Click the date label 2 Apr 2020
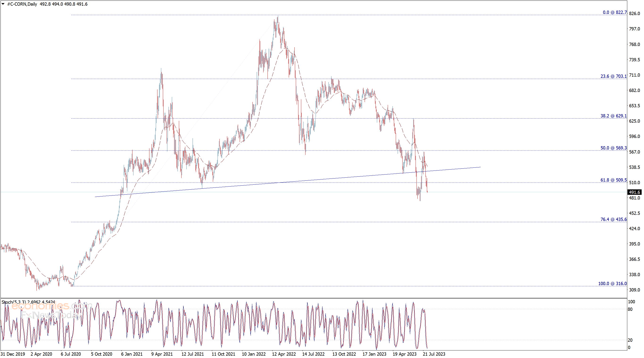The height and width of the screenshot is (358, 644). pos(41,354)
